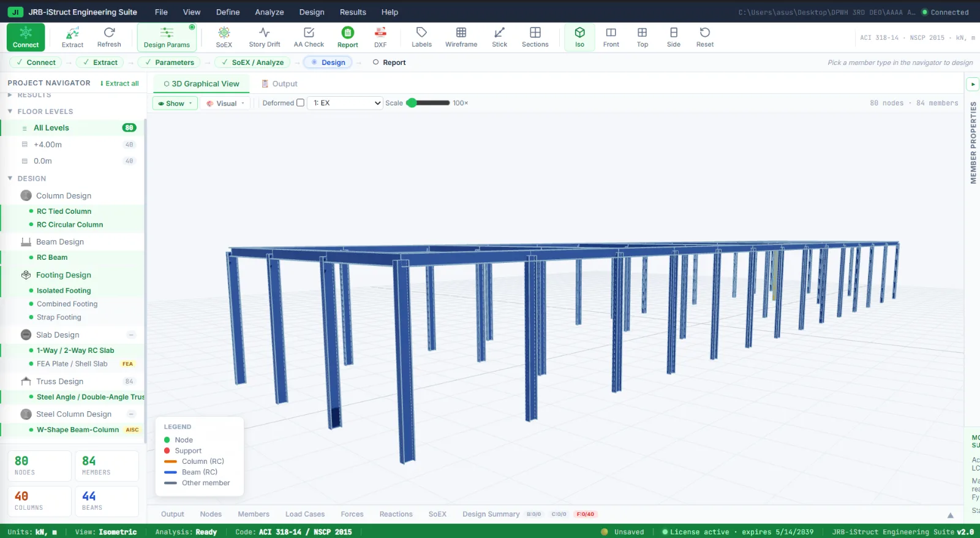Open the Analyze menu
The width and height of the screenshot is (980, 538).
click(x=269, y=12)
